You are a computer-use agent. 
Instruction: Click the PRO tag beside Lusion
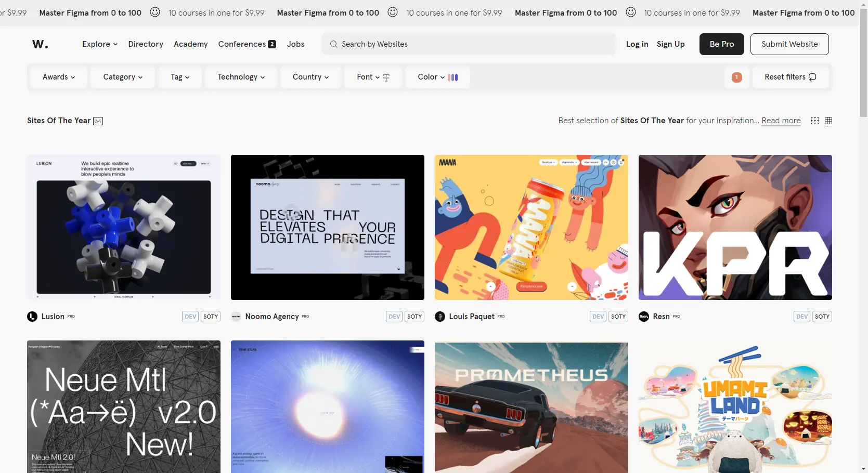click(71, 316)
